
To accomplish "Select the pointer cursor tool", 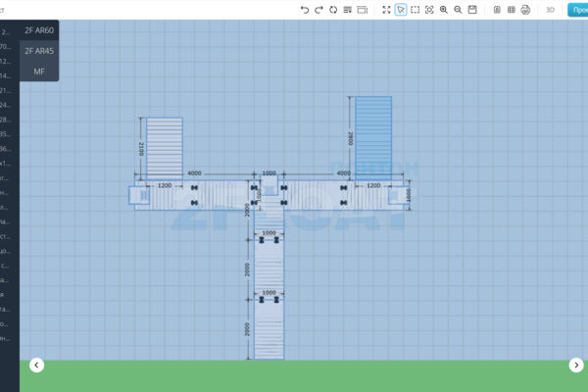I will (x=401, y=10).
